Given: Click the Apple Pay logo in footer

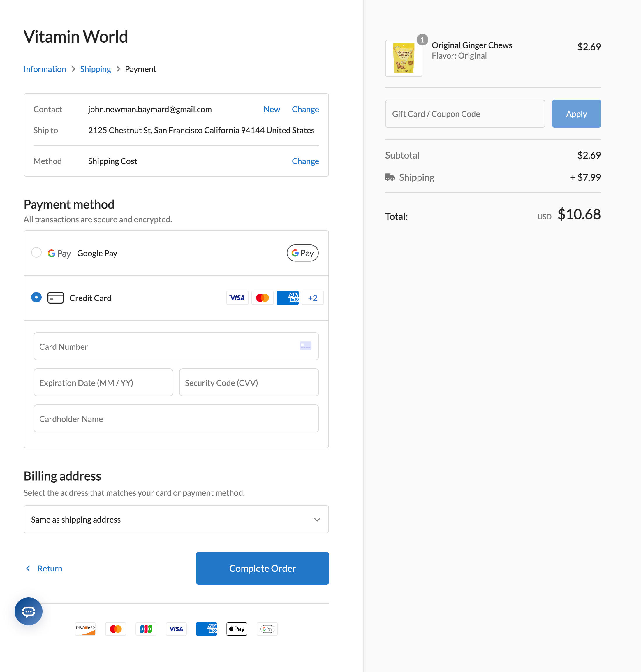Looking at the screenshot, I should [x=237, y=629].
